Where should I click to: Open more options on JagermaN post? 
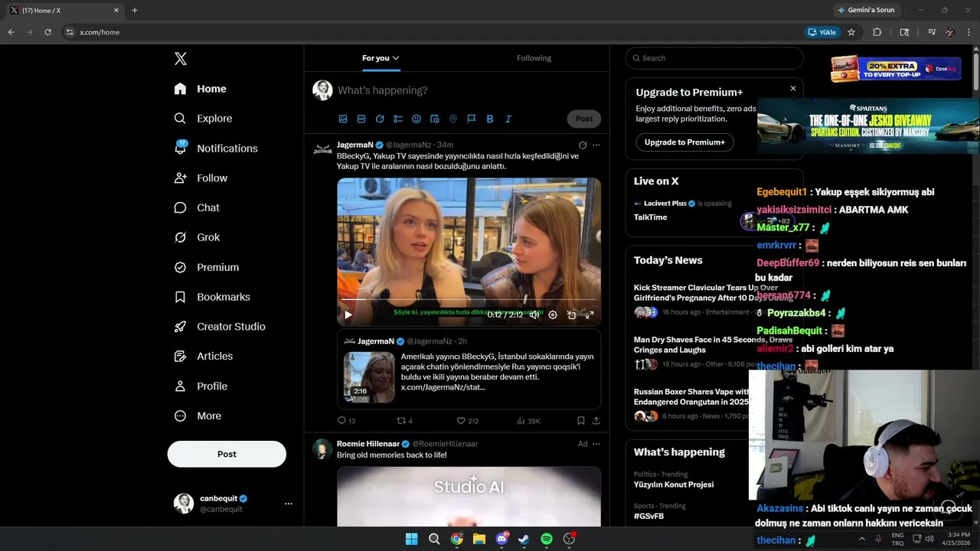(x=596, y=145)
